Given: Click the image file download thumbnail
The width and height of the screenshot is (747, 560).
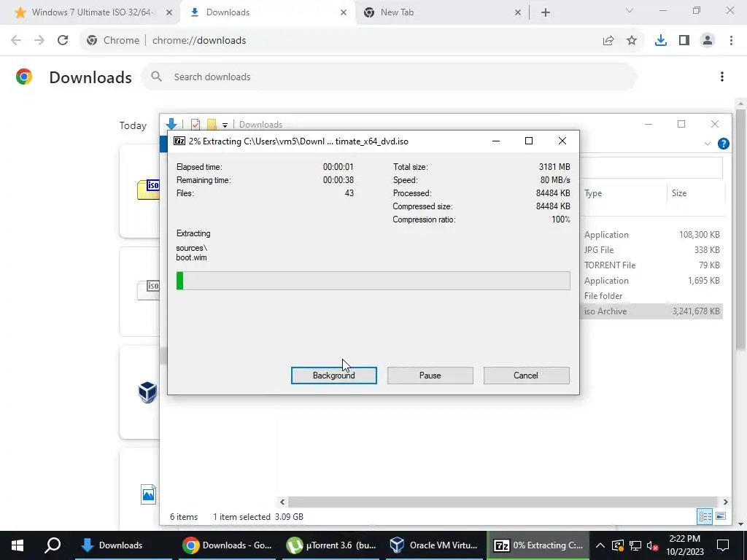Looking at the screenshot, I should tap(148, 494).
